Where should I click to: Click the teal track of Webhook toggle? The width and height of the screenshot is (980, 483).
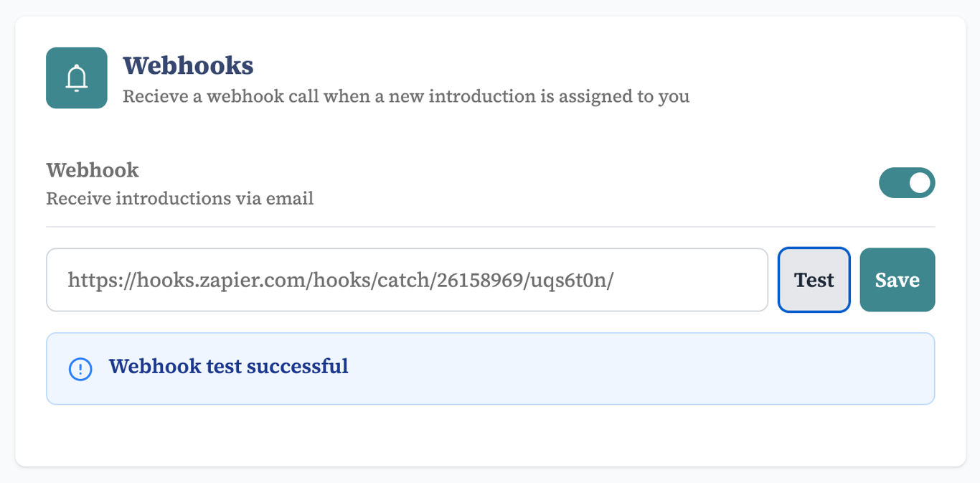pos(892,183)
